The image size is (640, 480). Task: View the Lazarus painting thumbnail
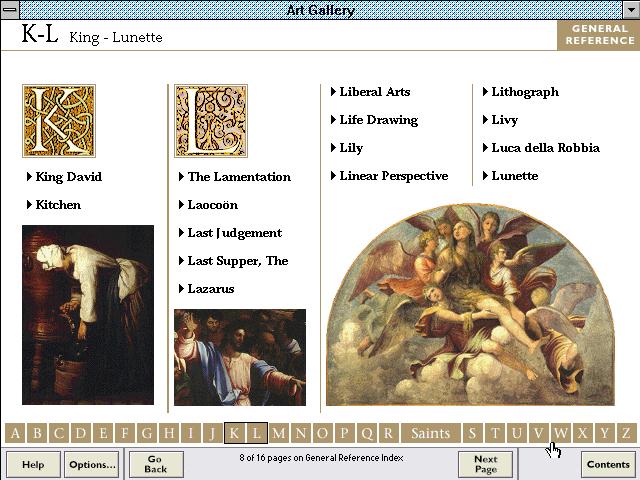coord(240,357)
